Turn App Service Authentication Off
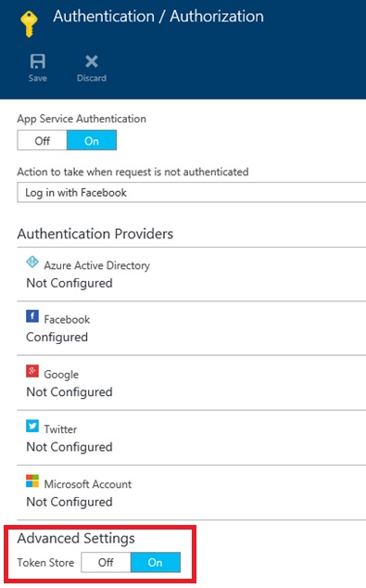 click(x=42, y=140)
